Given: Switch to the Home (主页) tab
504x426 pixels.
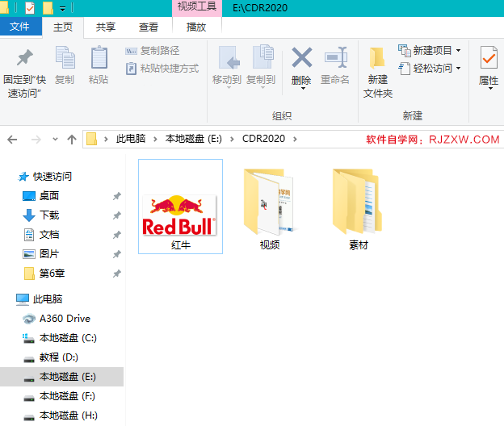Looking at the screenshot, I should pos(63,27).
